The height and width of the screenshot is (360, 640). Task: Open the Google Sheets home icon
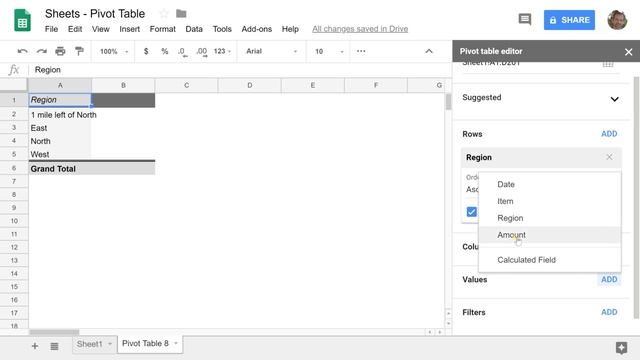(22, 20)
